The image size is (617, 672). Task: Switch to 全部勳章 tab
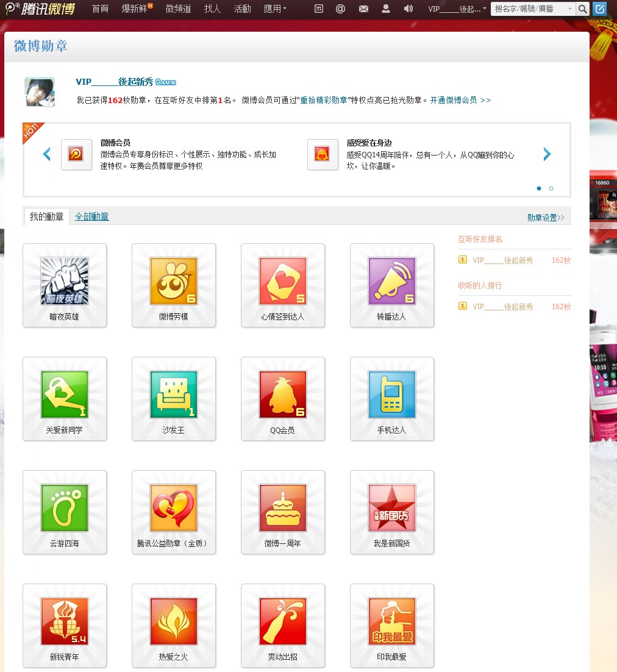pos(91,217)
